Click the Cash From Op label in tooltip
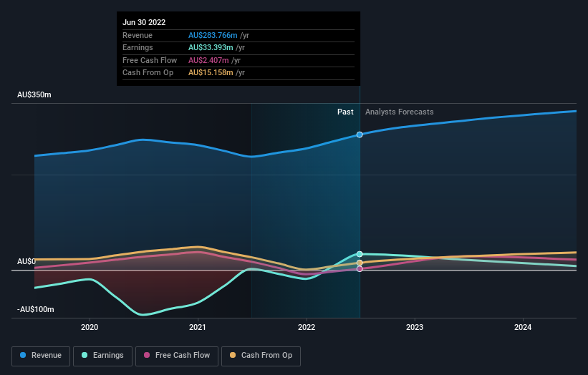The height and width of the screenshot is (375, 588). 148,73
